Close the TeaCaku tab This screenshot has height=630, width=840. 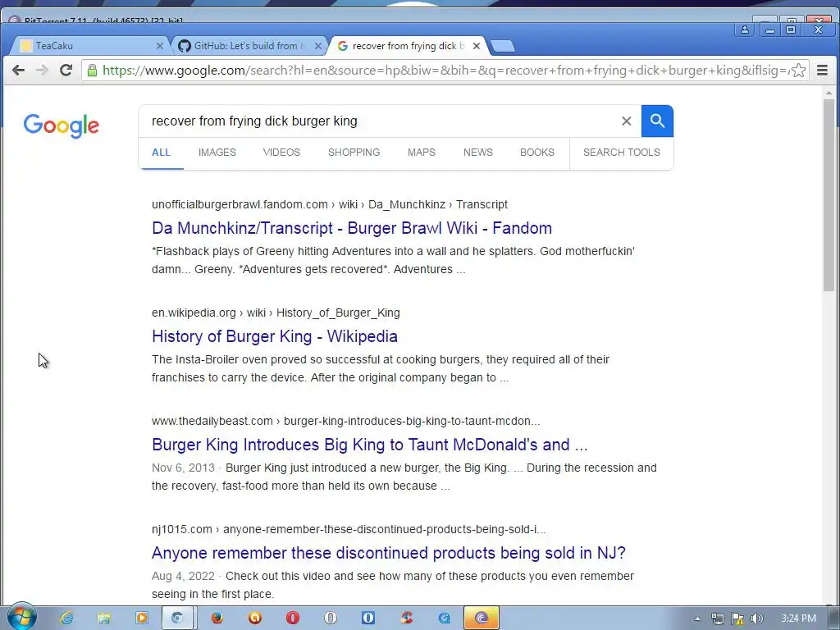pos(160,46)
